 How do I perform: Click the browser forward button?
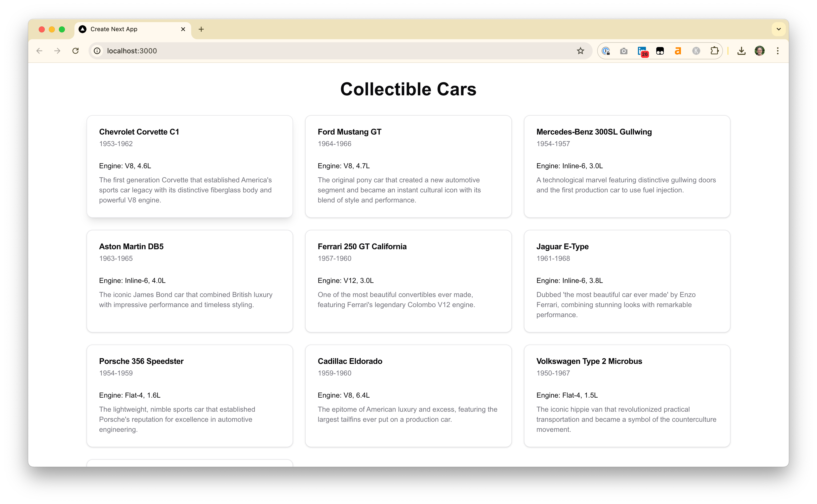click(x=57, y=51)
